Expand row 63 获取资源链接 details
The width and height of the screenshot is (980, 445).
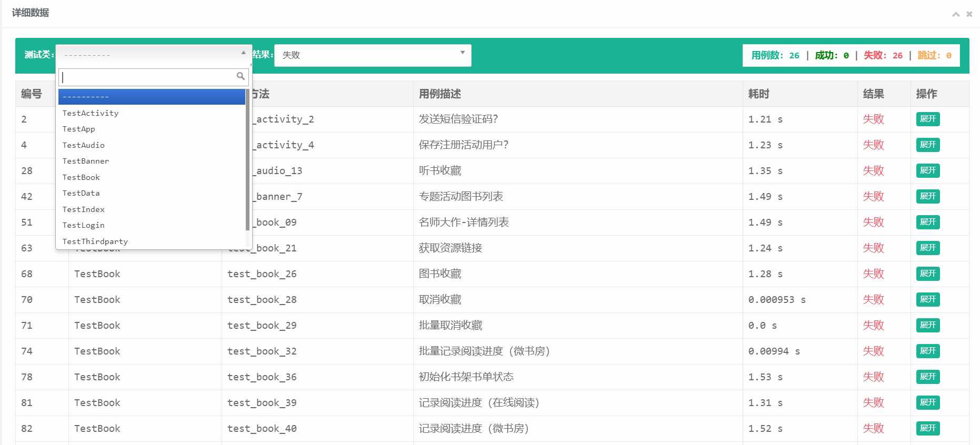click(928, 248)
